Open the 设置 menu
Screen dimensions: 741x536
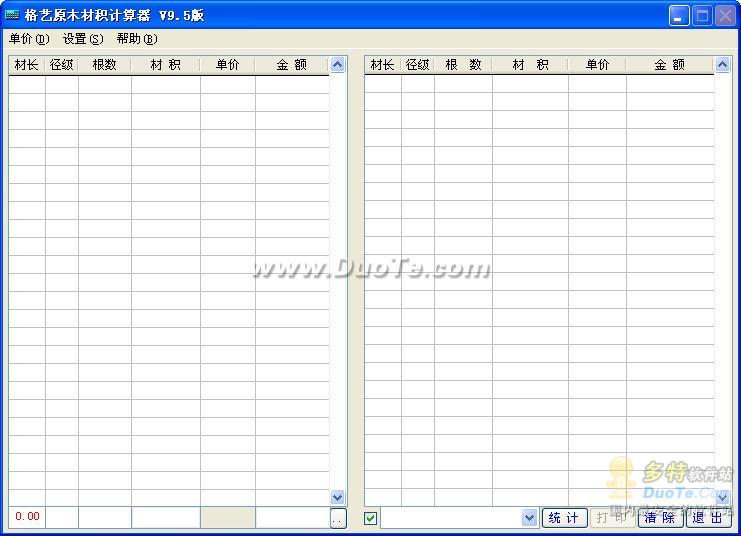click(83, 39)
